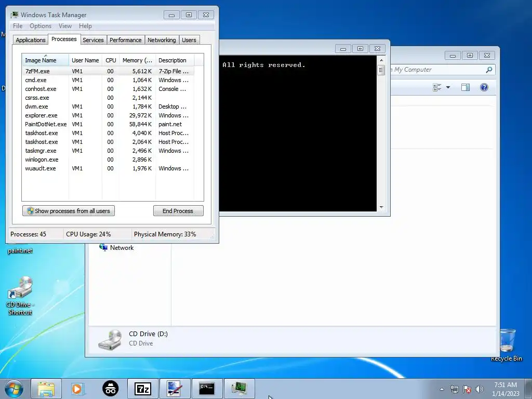The height and width of the screenshot is (399, 532).
Task: Switch to the Performance tab
Action: pos(125,40)
